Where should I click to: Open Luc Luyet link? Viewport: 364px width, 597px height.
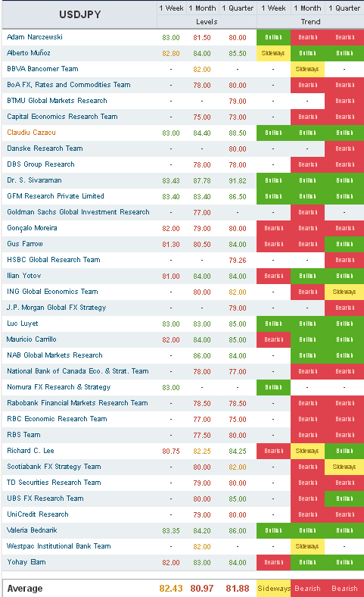(23, 324)
